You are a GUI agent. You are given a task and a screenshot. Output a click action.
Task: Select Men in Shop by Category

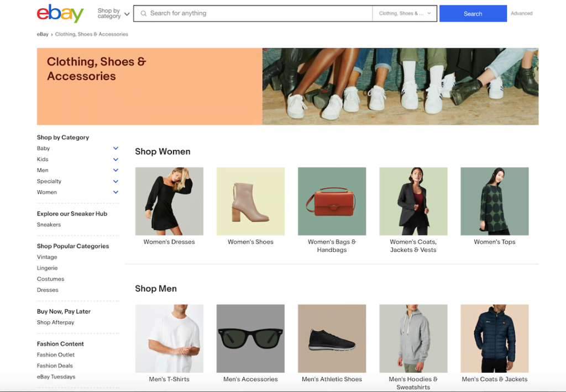tap(43, 170)
